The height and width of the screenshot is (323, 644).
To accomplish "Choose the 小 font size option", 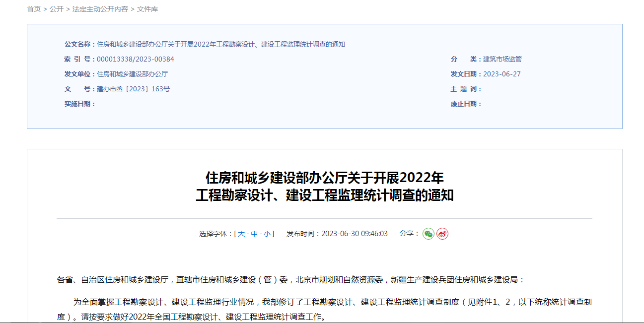I will click(x=267, y=234).
